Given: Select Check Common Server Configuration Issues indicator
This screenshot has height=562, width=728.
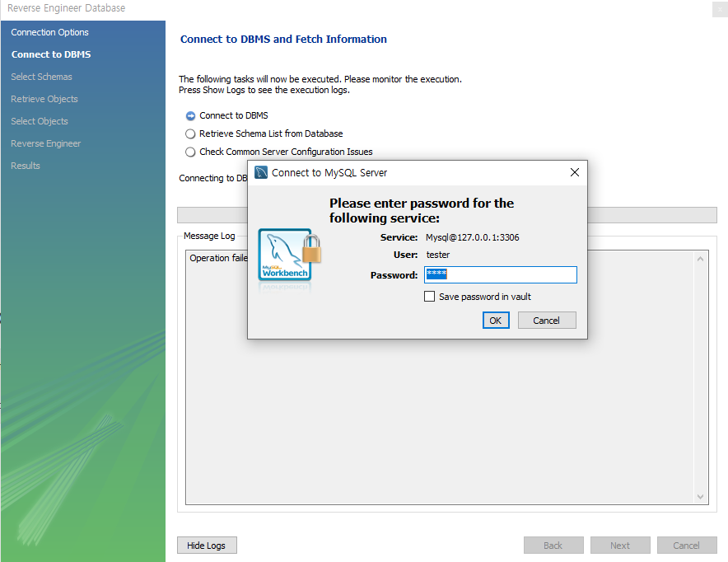Looking at the screenshot, I should (x=190, y=152).
